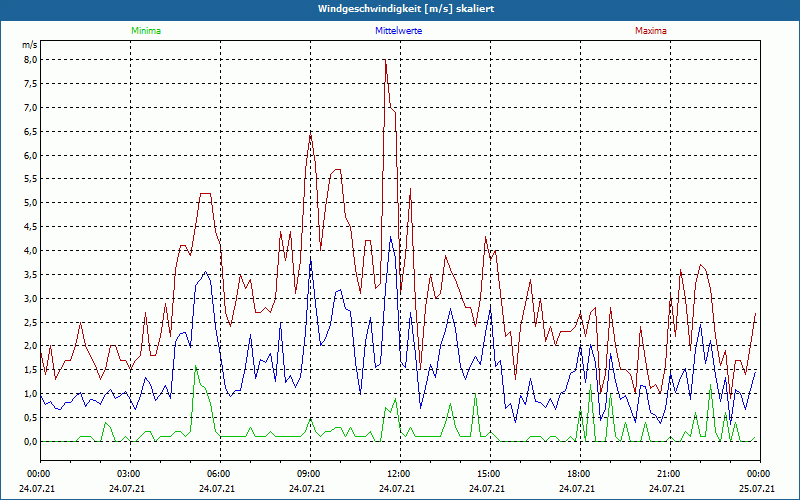Select the 21:00 time axis label

tap(669, 473)
